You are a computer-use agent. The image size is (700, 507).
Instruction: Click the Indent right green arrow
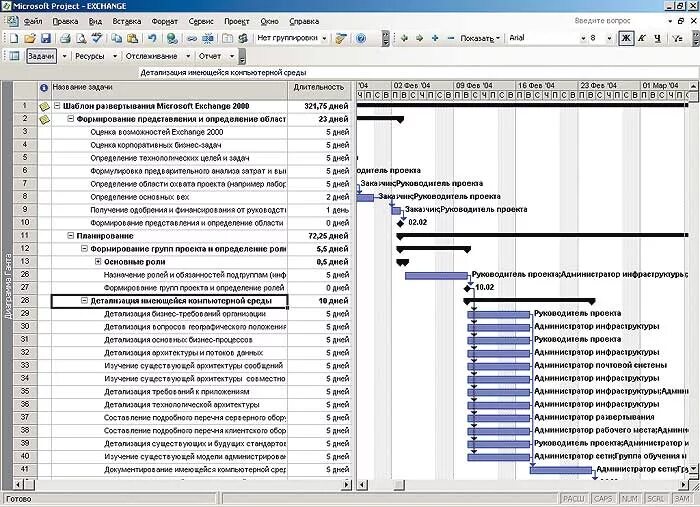420,38
